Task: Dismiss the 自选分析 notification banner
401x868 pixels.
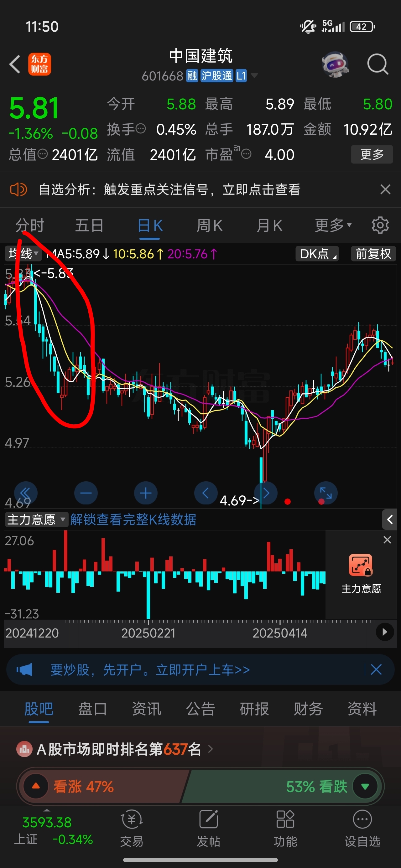Action: point(385,189)
